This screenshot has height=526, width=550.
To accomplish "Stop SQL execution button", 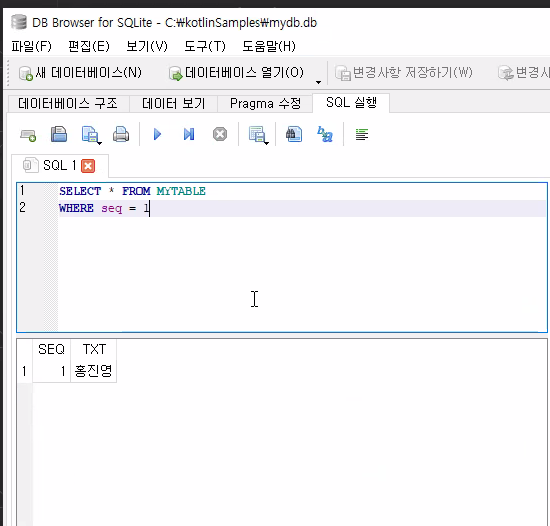I will pyautogui.click(x=220, y=134).
